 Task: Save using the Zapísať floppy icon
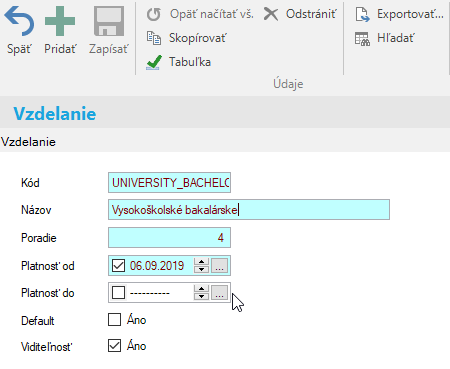(109, 21)
